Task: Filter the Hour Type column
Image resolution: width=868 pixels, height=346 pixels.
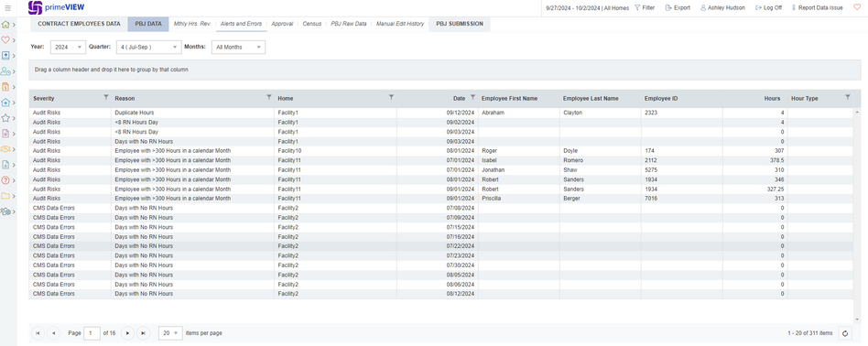Action: coord(848,97)
